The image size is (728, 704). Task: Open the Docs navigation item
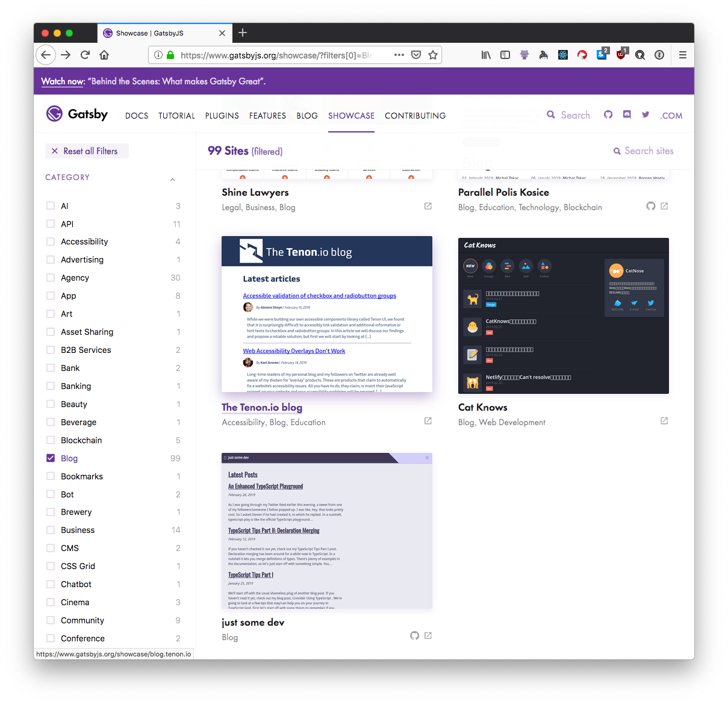click(137, 116)
